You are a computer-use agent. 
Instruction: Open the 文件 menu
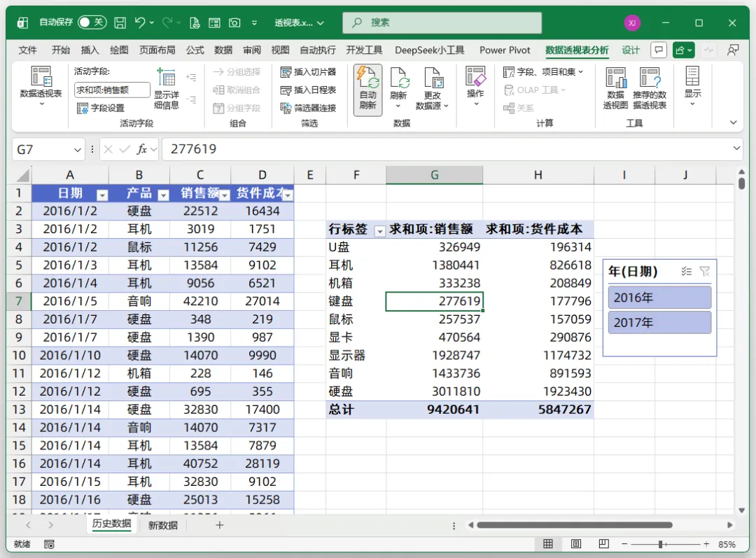[x=27, y=50]
